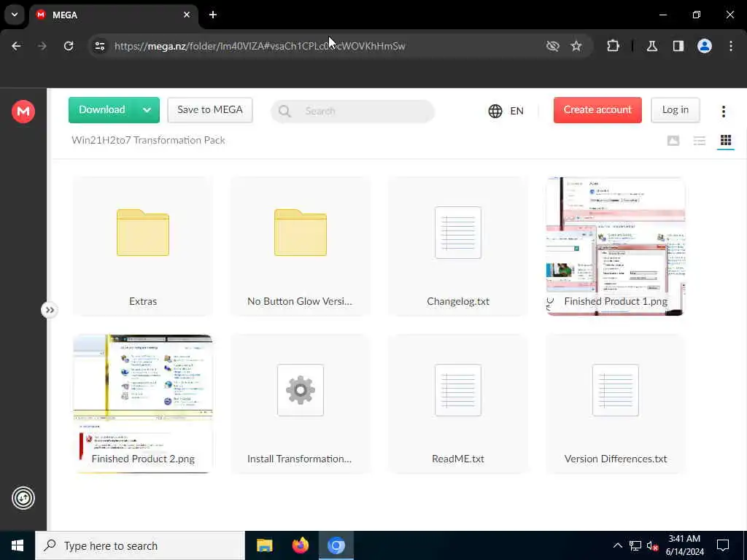The height and width of the screenshot is (560, 747).
Task: Focus the Search field
Action: tap(352, 111)
